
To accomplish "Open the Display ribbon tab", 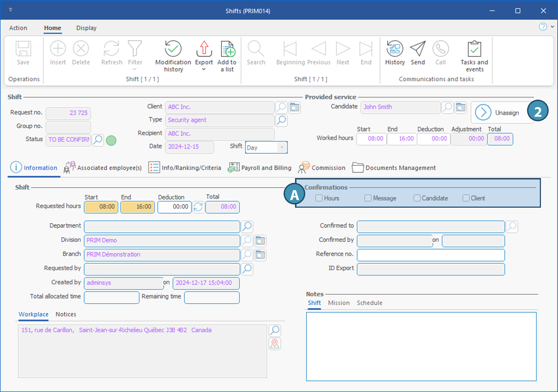I will pos(86,28).
